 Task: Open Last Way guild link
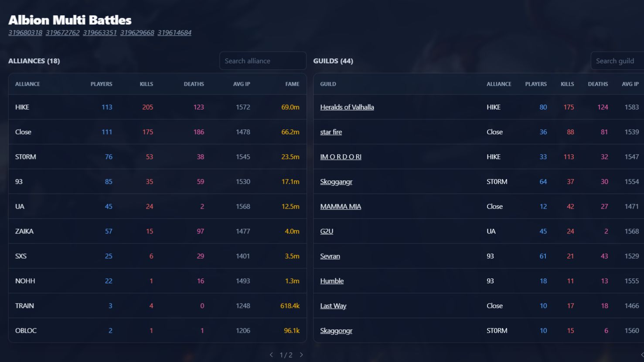tap(333, 306)
